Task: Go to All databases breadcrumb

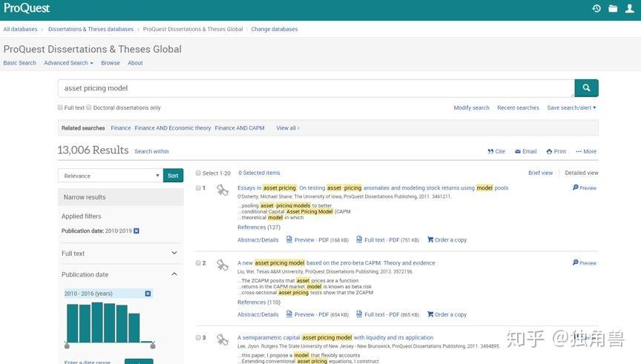Action: tap(21, 30)
